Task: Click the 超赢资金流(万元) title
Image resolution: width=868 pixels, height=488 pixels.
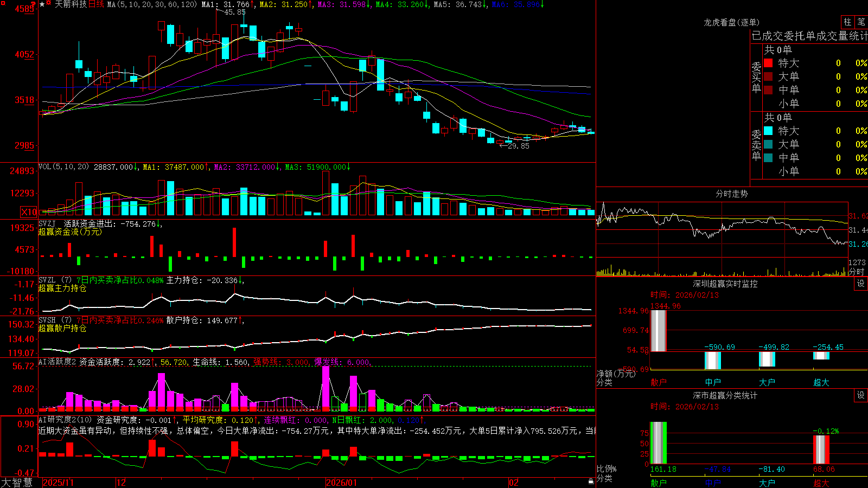Action: [x=70, y=232]
